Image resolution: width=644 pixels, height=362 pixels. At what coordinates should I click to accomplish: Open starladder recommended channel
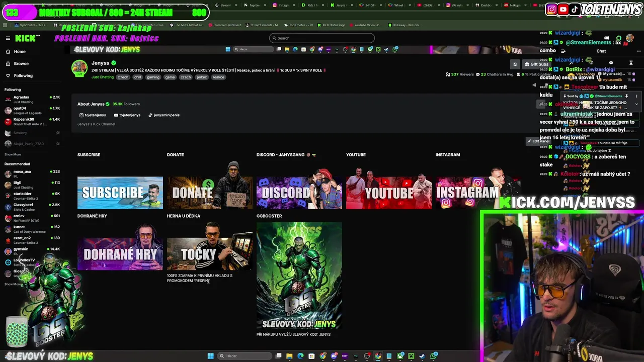[x=31, y=196]
